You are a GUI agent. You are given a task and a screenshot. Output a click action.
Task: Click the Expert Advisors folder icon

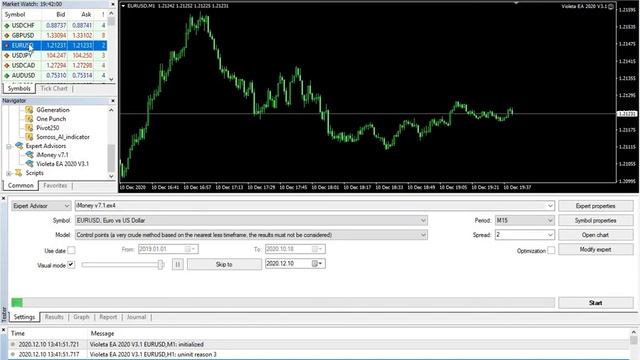pos(19,146)
